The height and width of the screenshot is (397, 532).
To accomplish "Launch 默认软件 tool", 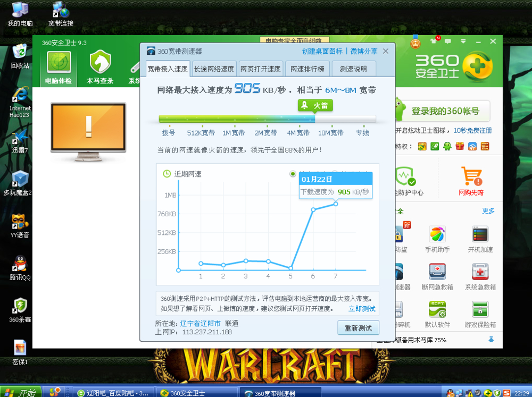I will point(437,314).
